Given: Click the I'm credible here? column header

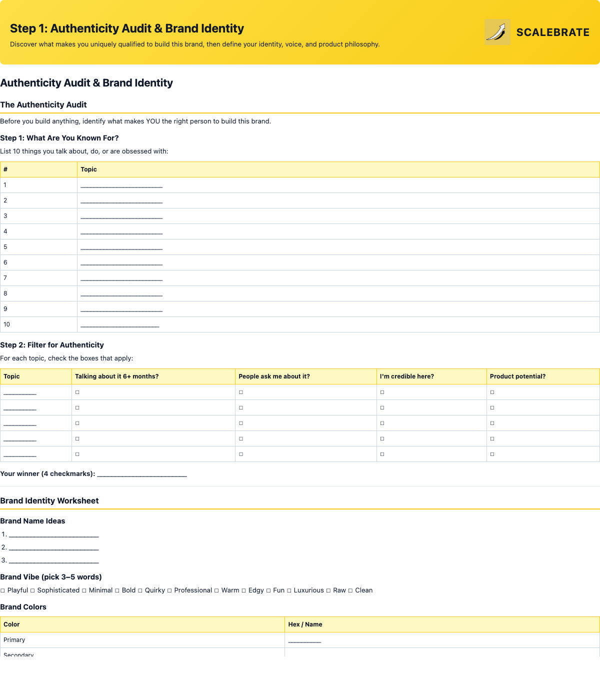Looking at the screenshot, I should tap(407, 376).
